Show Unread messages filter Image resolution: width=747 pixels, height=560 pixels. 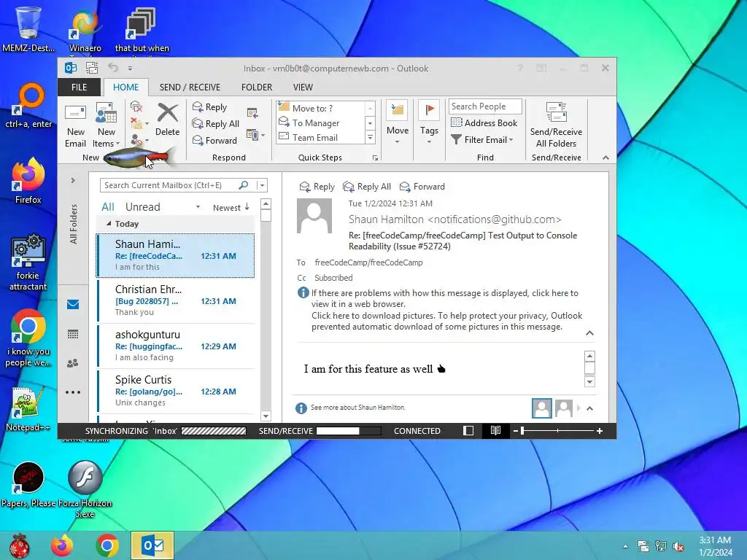click(x=142, y=207)
